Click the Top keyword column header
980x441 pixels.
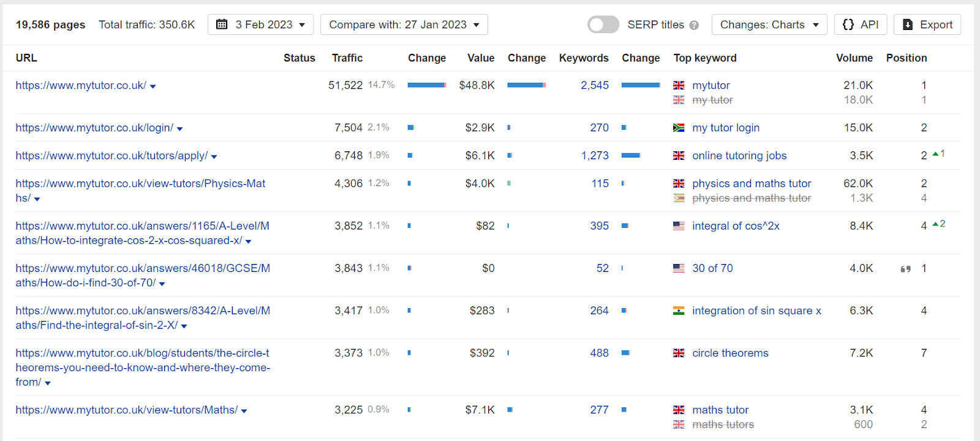tap(705, 58)
